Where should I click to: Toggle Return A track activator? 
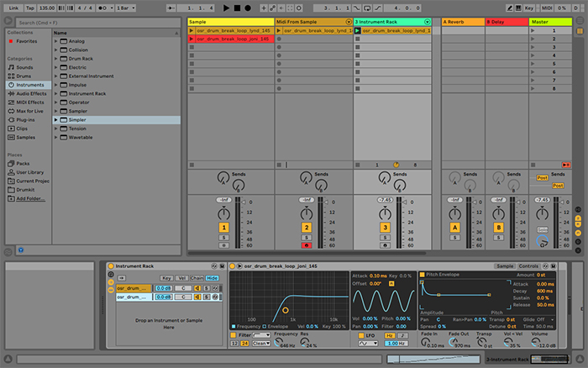pos(455,228)
